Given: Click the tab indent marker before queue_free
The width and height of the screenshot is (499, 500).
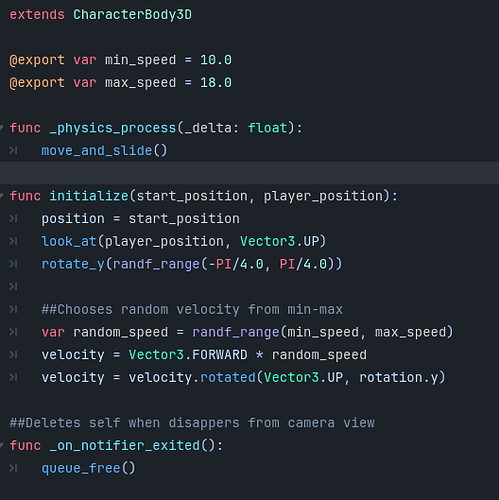Looking at the screenshot, I should point(13,468).
